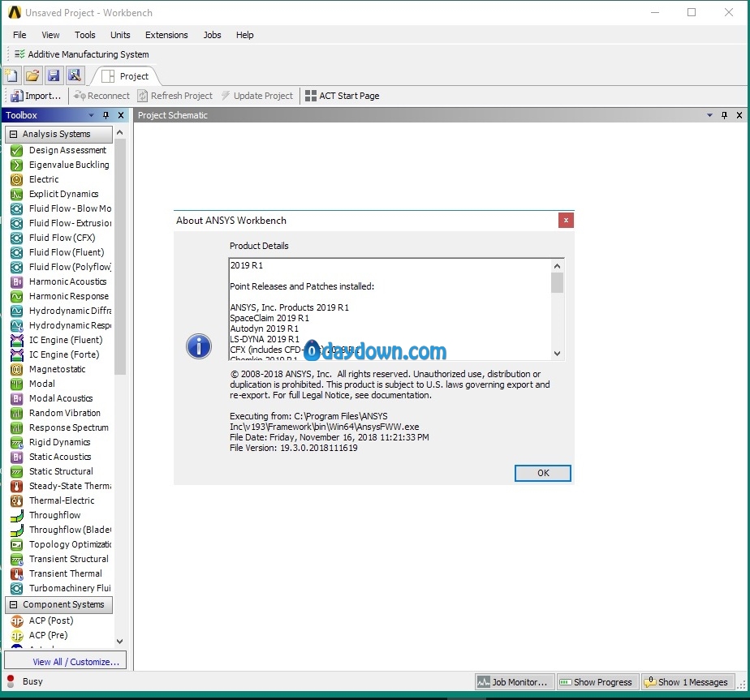
Task: Click the Open project folder icon
Action: [32, 75]
